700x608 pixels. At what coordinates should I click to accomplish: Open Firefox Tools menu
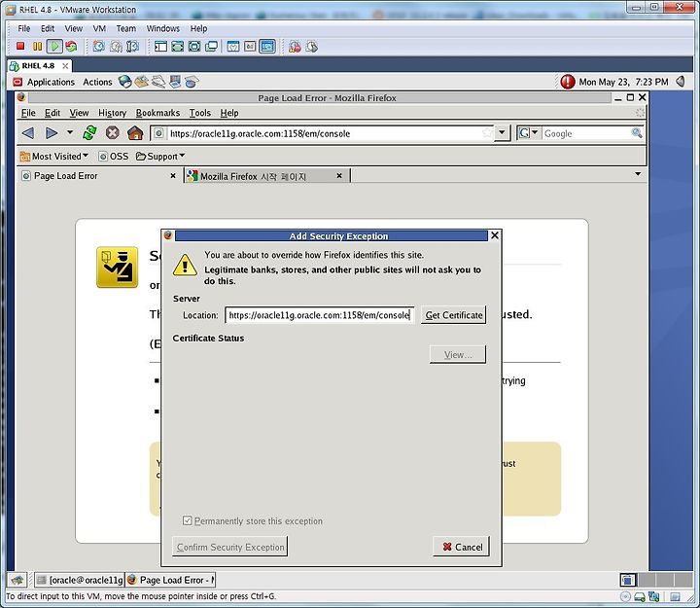coord(200,113)
